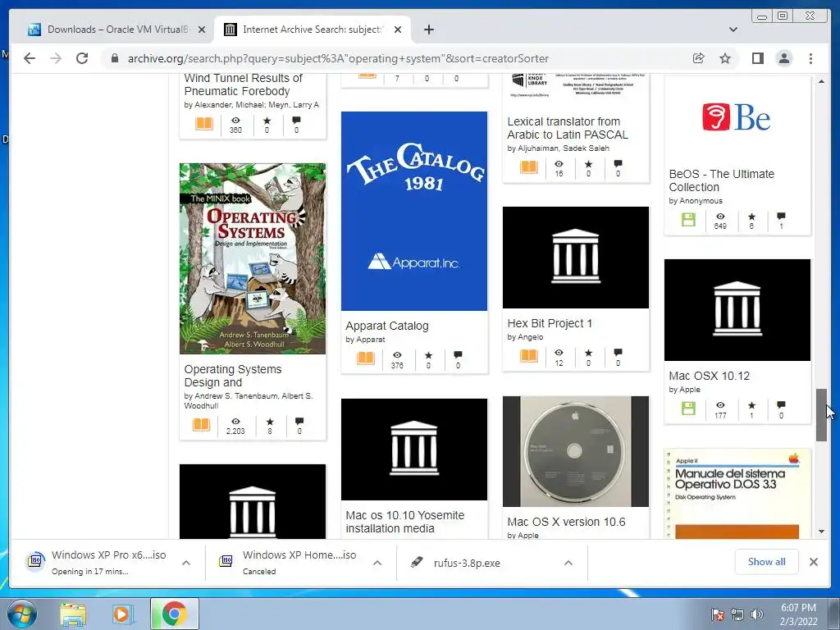
Task: Click the Manuale del sistema Operativo D.O.S 3.3 cover
Action: click(x=737, y=494)
